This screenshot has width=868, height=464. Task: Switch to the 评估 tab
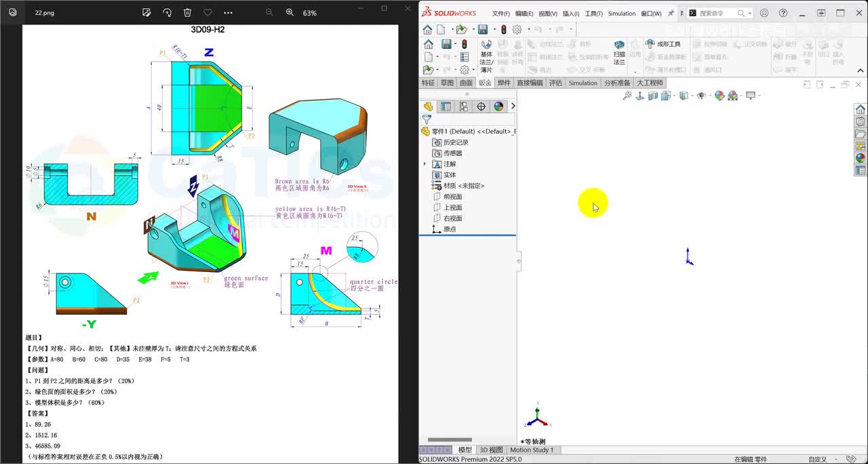tap(555, 83)
